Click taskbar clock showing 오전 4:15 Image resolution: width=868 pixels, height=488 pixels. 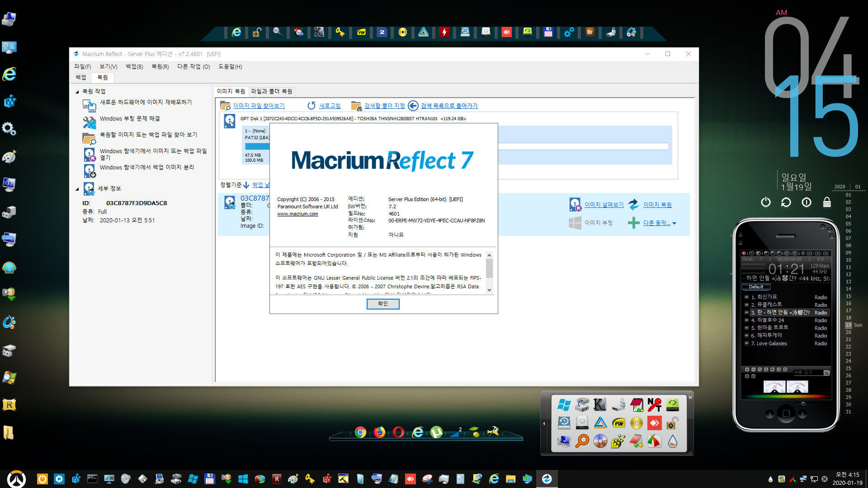click(x=848, y=479)
